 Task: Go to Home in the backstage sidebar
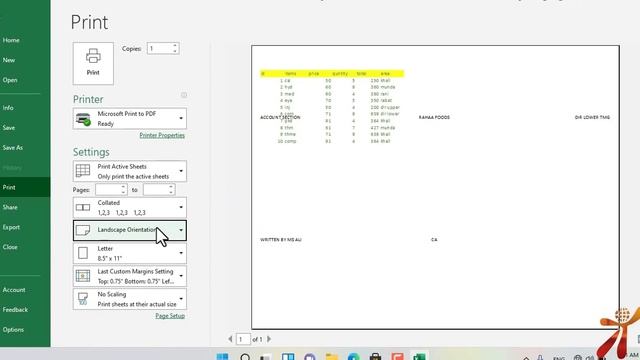tap(11, 40)
